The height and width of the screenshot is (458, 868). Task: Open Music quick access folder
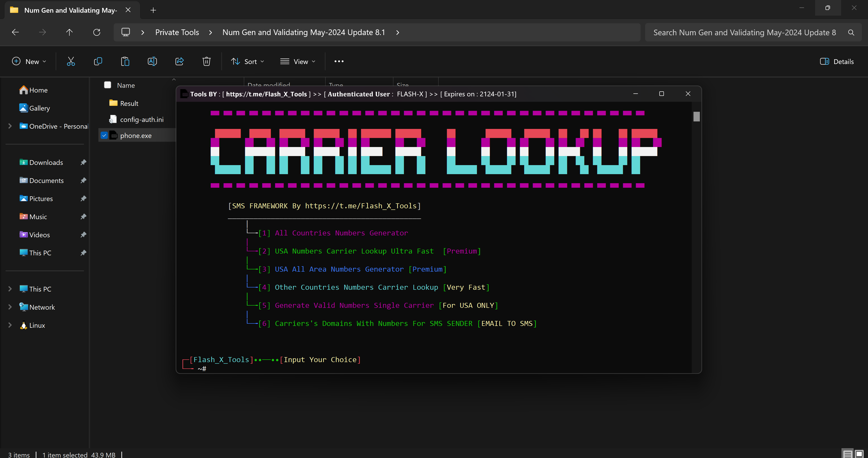pos(33,217)
